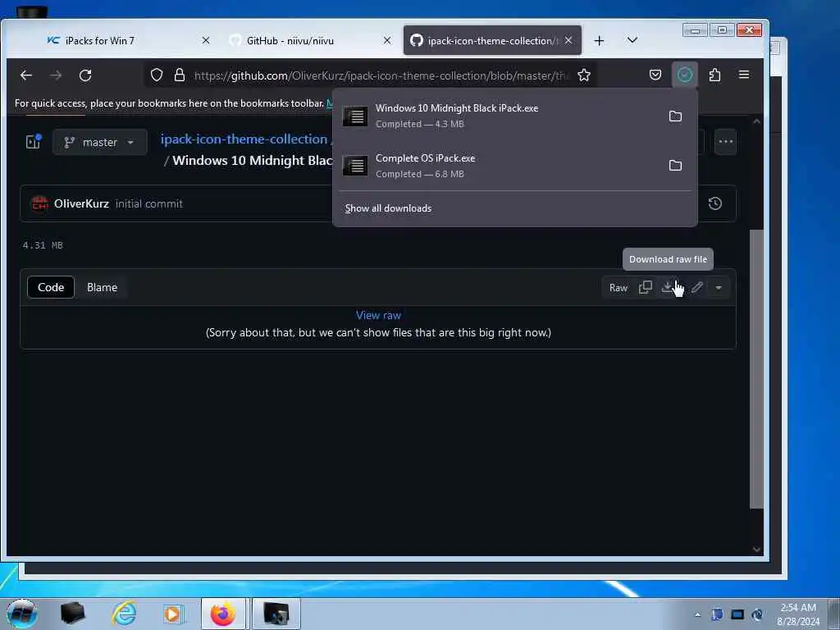Screen dimensions: 840x630
Task: Launch Internet Explorer from the taskbar
Action: [x=124, y=614]
